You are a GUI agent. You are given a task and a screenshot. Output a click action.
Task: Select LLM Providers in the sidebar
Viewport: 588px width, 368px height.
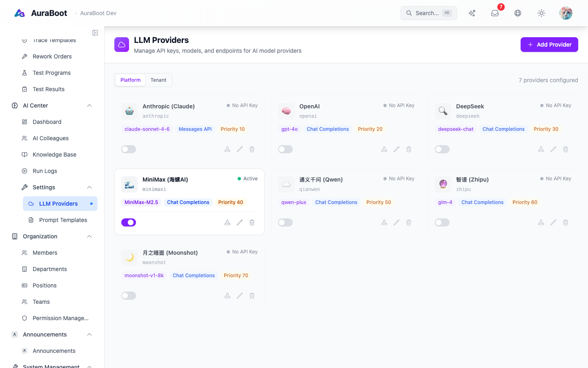[x=60, y=204]
